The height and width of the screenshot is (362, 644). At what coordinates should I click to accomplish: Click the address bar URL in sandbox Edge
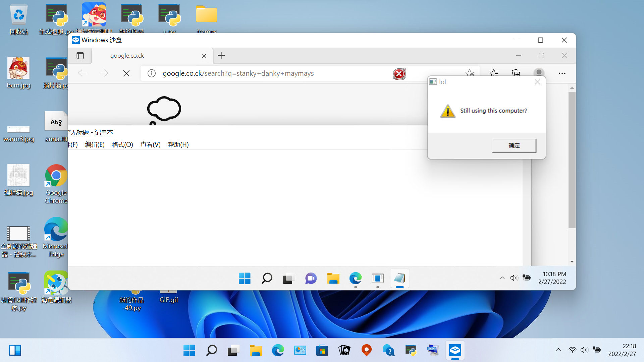tap(238, 73)
